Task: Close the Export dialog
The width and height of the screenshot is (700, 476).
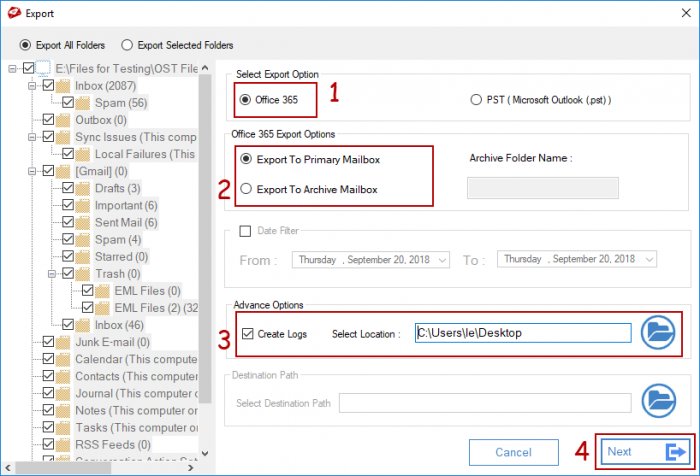Action: 686,13
